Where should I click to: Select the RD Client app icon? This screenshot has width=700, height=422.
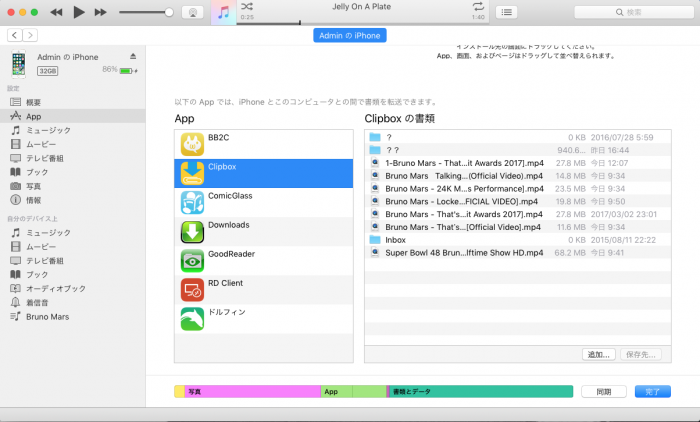click(x=192, y=290)
